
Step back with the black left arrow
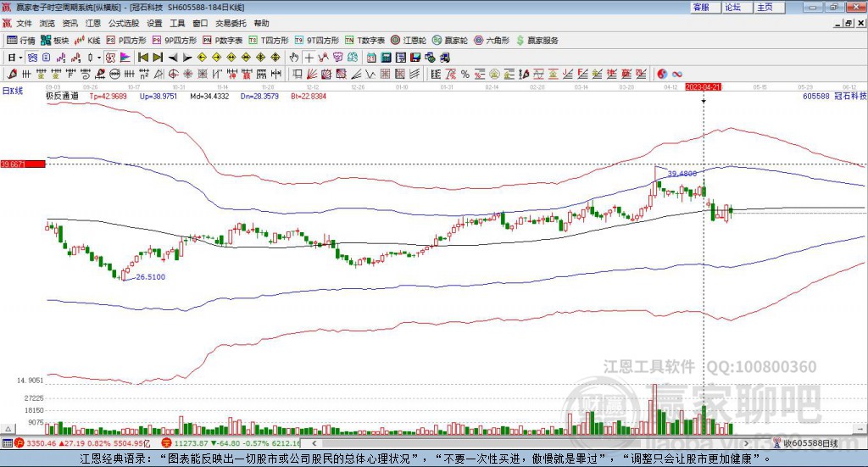tap(173, 58)
